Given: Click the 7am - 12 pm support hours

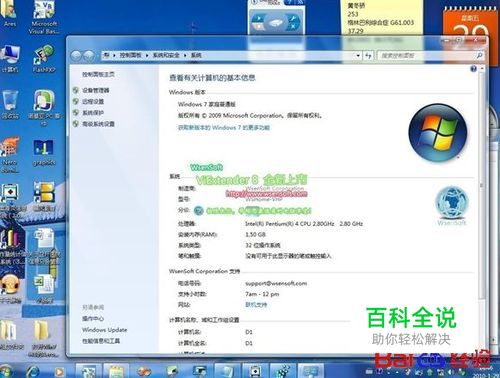Looking at the screenshot, I should point(262,294).
